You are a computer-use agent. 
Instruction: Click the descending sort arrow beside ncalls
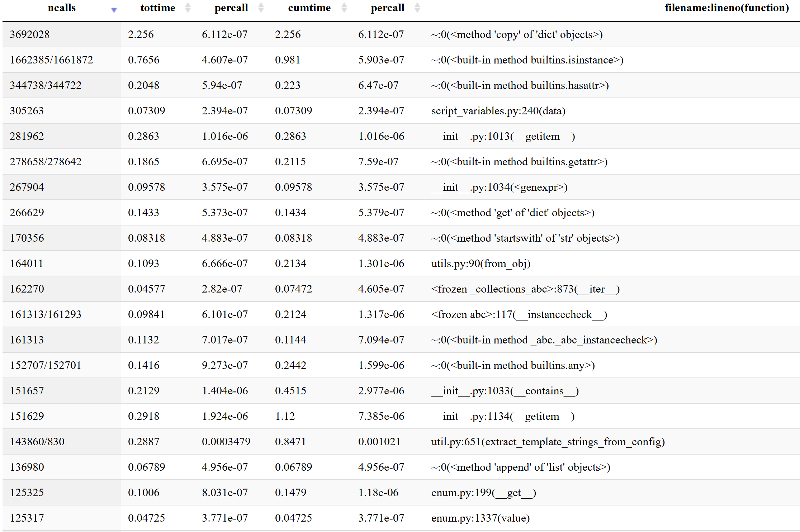point(114,10)
